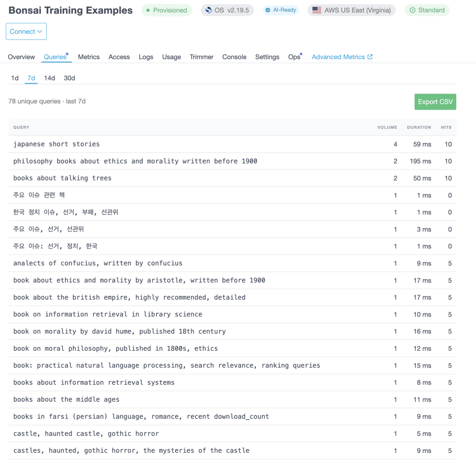This screenshot has height=462, width=476.
Task: Click the Provisioned status badge
Action: click(x=166, y=10)
